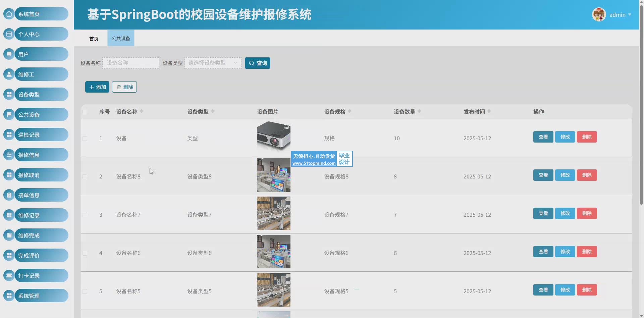Click the ticket icon beside 打卡记录
The height and width of the screenshot is (318, 644).
[x=9, y=275]
